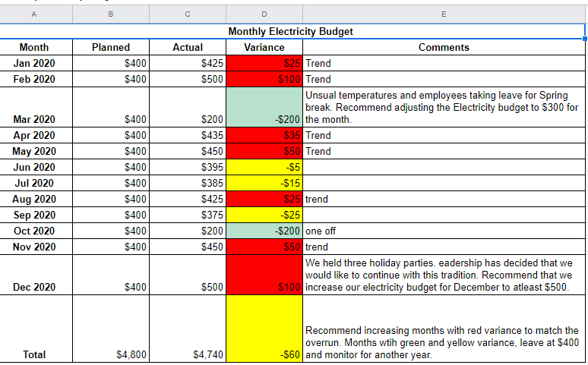The width and height of the screenshot is (588, 365).
Task: Select May 2020 actual $450 cell
Action: pyautogui.click(x=188, y=151)
